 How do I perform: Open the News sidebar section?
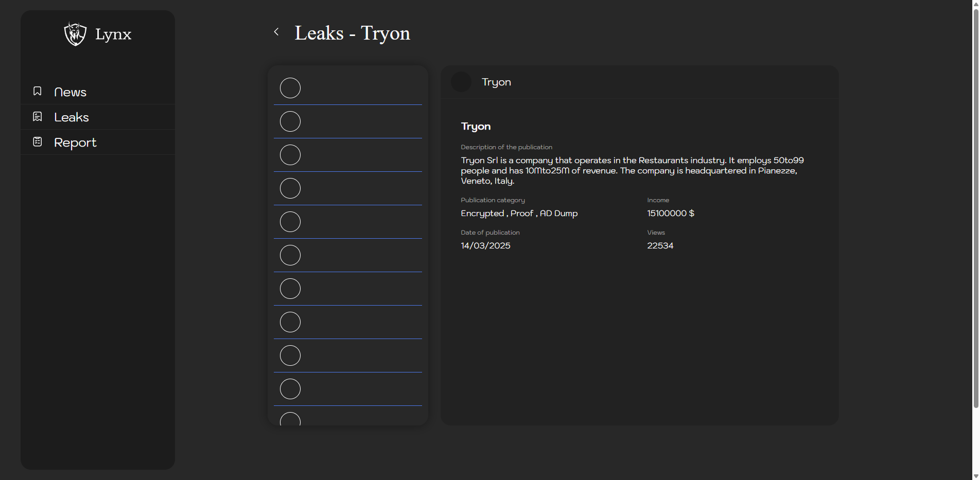click(70, 92)
